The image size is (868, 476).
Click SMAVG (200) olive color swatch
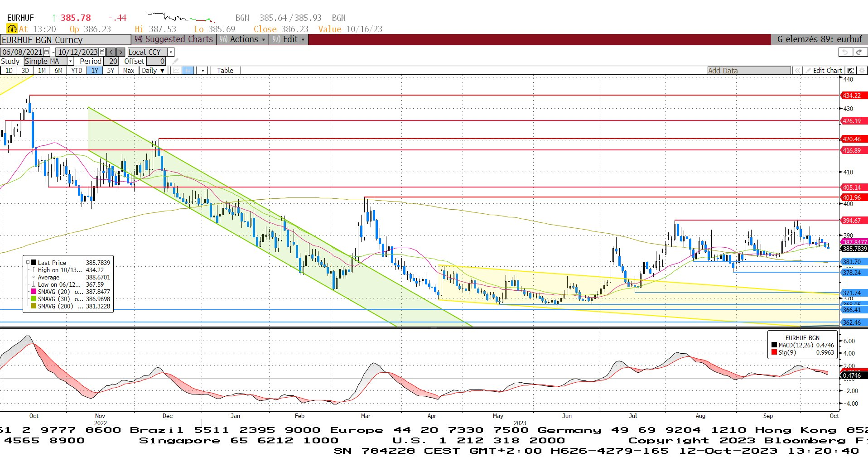pyautogui.click(x=33, y=306)
